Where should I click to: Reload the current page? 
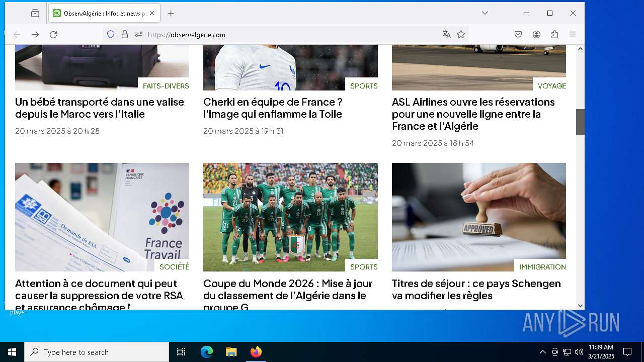tap(53, 35)
